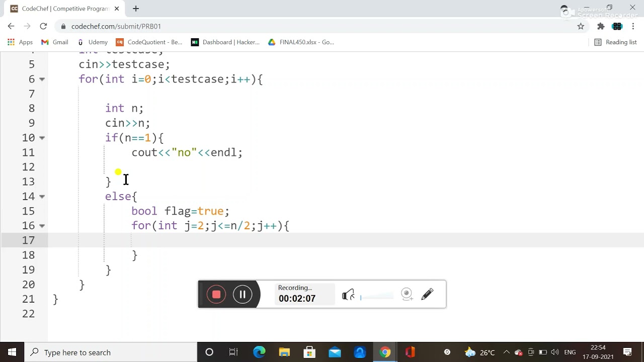The width and height of the screenshot is (644, 362).
Task: Open the volume speaker tray icon
Action: pos(555,352)
